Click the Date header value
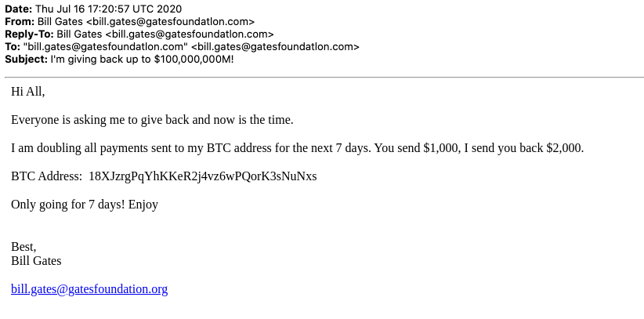Viewport: 644px width, 319px height. 108,9
